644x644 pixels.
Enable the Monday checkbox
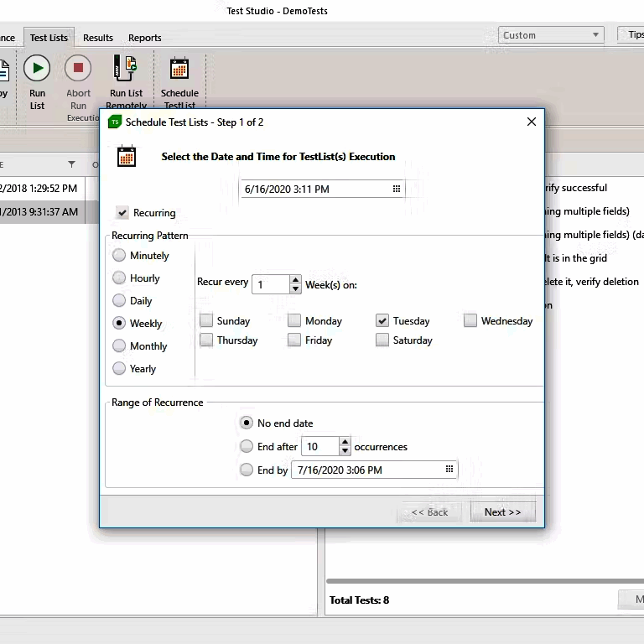click(294, 320)
